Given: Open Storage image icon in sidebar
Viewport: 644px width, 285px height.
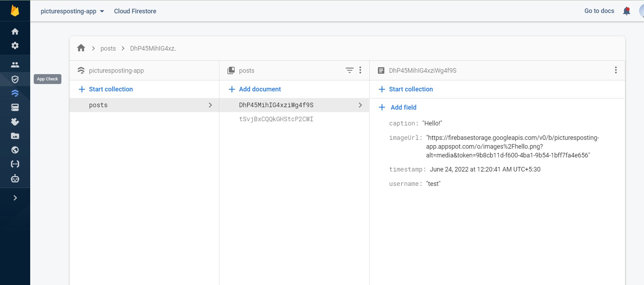Looking at the screenshot, I should tap(15, 136).
